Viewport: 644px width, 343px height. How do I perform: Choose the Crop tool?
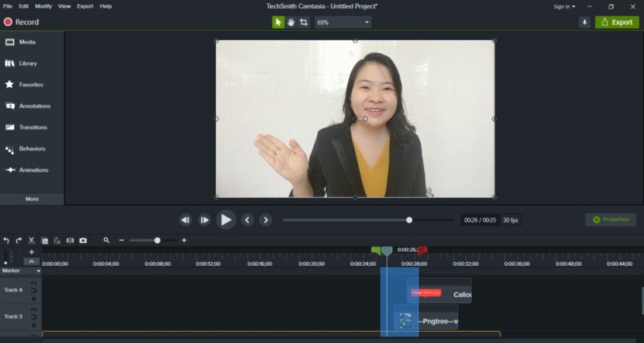tap(303, 22)
